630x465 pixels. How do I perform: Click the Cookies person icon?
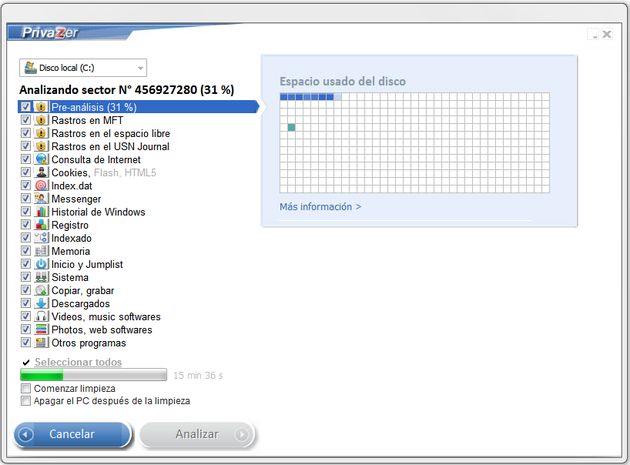pos(41,172)
